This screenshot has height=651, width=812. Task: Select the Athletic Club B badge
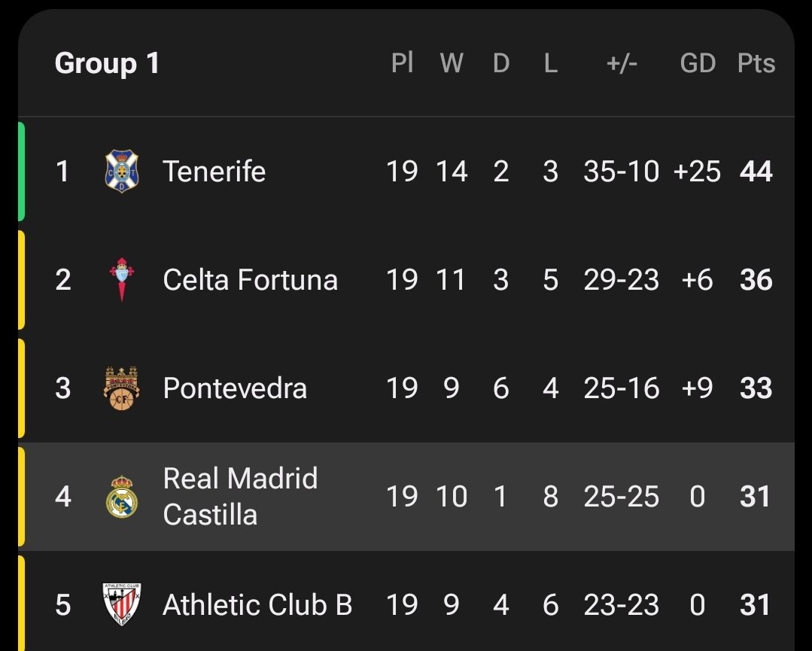click(x=121, y=604)
